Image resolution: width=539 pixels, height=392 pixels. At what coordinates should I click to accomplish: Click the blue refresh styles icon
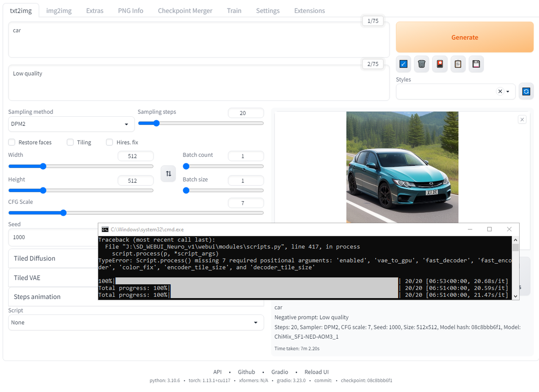pyautogui.click(x=526, y=92)
